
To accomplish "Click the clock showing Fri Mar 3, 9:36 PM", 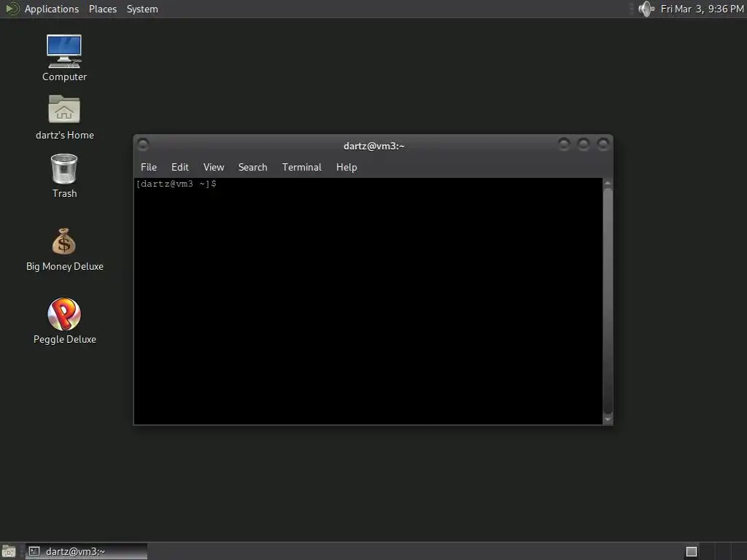I will point(702,9).
